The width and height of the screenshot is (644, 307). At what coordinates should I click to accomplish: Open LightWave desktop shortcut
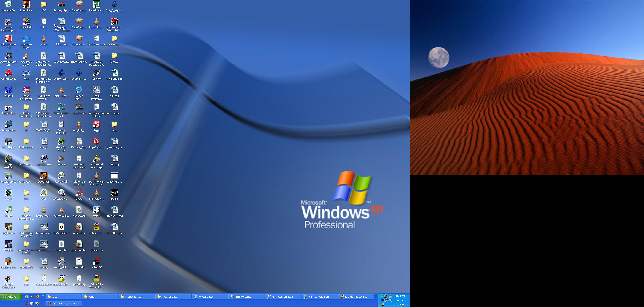click(x=8, y=229)
